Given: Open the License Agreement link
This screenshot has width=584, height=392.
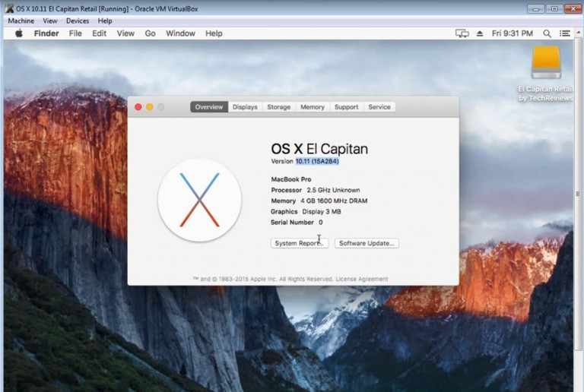Looking at the screenshot, I should (362, 279).
